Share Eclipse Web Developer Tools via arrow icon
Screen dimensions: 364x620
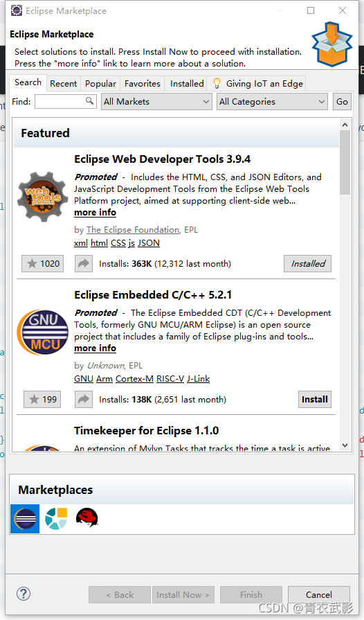[84, 264]
